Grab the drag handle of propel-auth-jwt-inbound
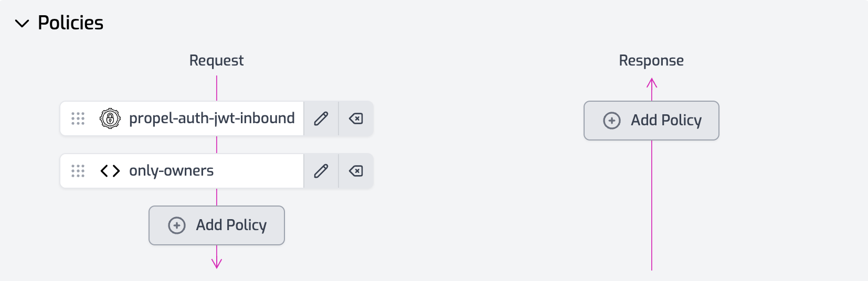This screenshot has height=281, width=868. [78, 118]
